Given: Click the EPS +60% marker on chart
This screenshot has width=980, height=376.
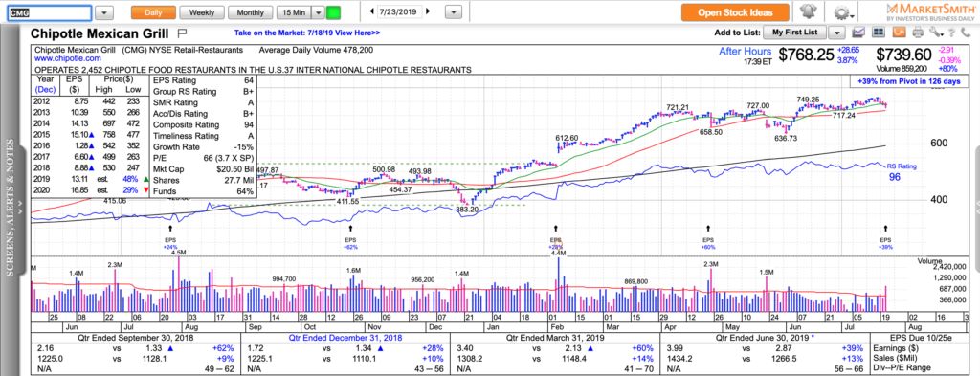Looking at the screenshot, I should 708,237.
